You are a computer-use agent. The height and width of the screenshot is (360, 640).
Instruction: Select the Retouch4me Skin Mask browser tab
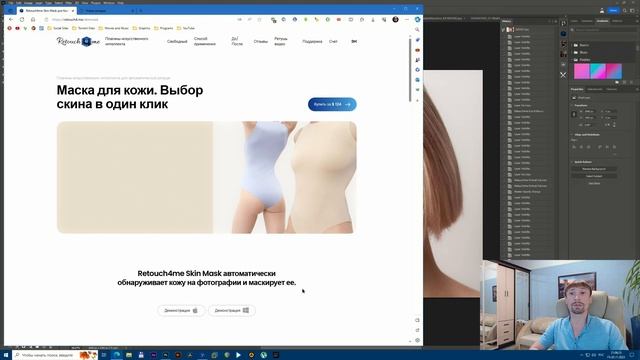[46, 11]
